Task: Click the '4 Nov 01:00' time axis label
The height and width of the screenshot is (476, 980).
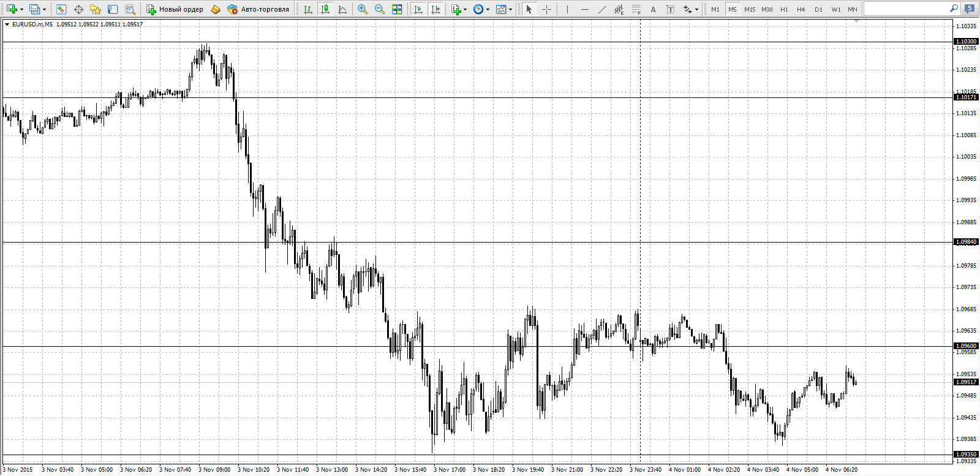Action: tap(685, 470)
